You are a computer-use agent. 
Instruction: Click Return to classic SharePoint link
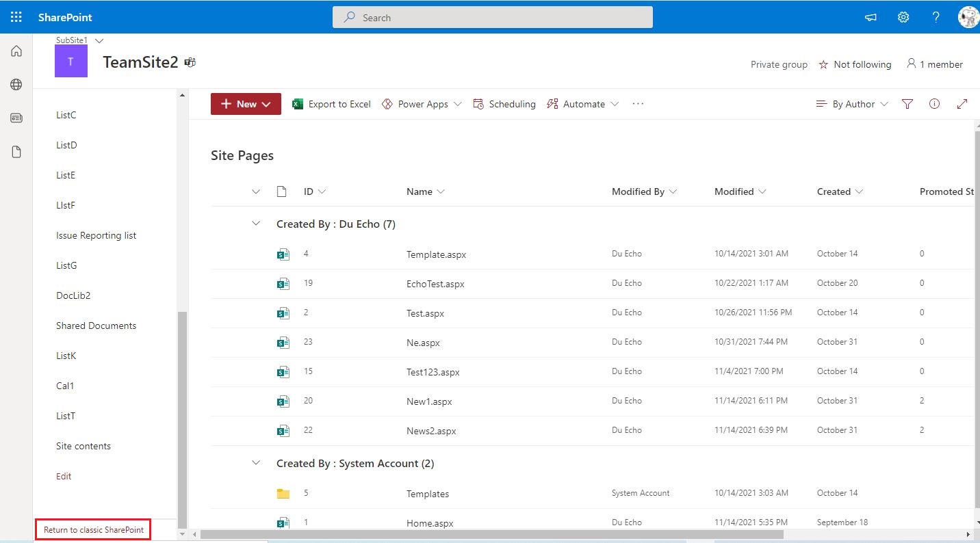pos(94,530)
